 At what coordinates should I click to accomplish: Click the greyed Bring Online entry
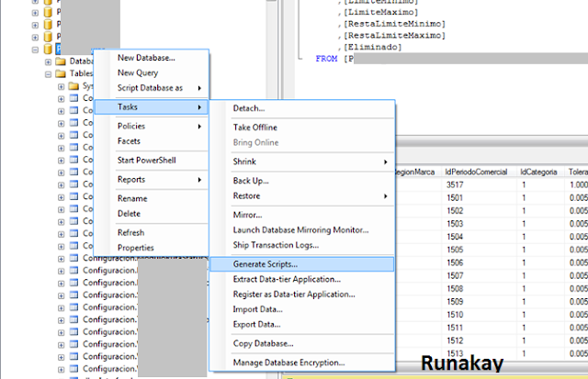coord(255,142)
